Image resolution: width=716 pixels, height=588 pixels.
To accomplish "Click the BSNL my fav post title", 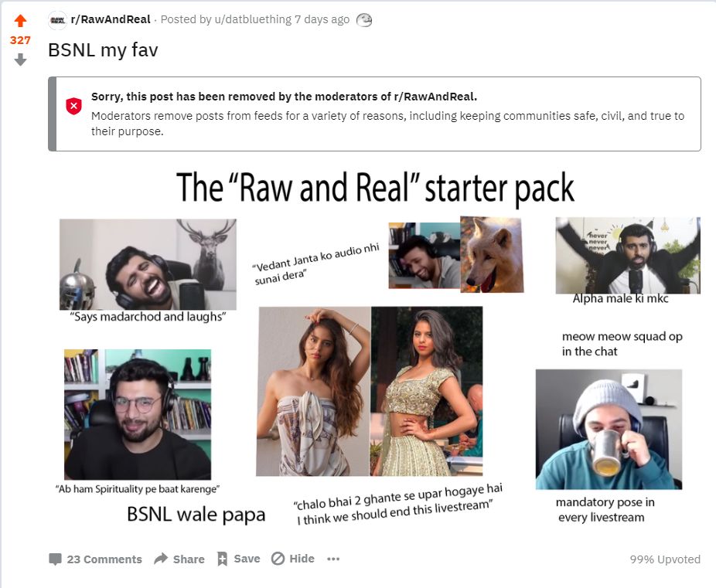I will pos(103,50).
